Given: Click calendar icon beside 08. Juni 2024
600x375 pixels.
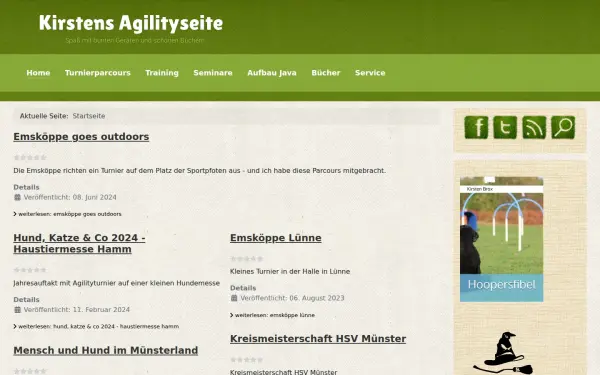Looking at the screenshot, I should coord(17,197).
